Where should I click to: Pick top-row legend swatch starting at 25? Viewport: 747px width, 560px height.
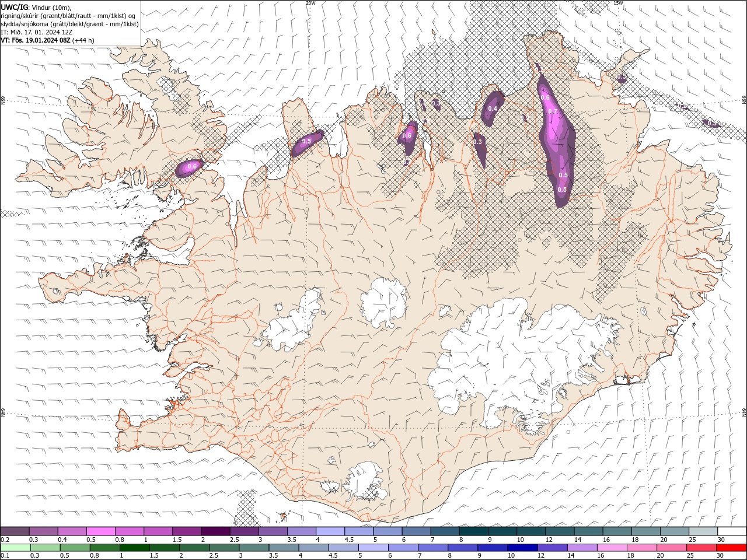pos(703,531)
